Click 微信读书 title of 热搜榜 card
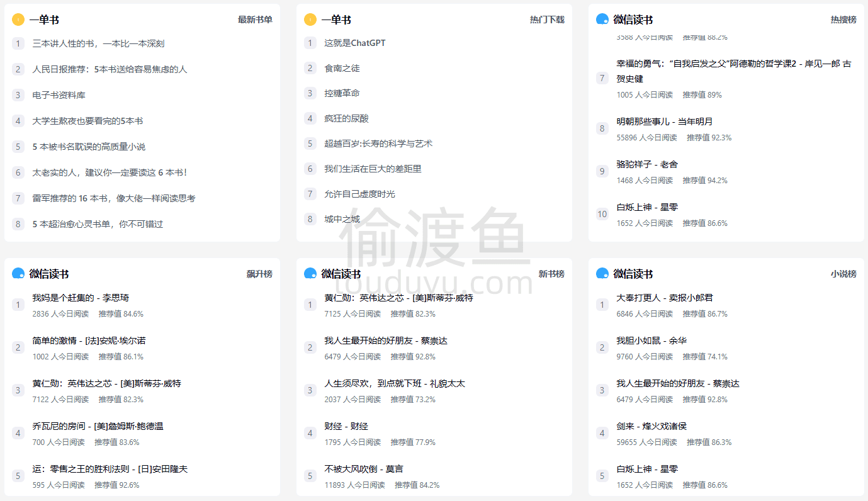The image size is (868, 501). tap(633, 20)
